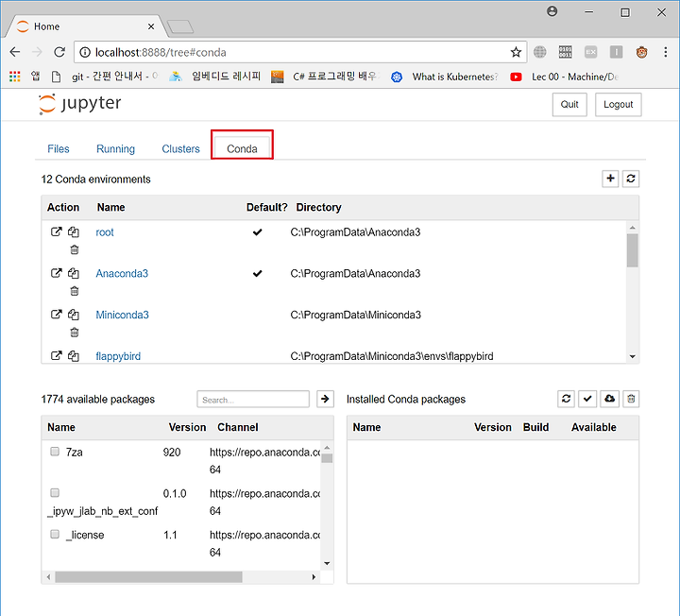The height and width of the screenshot is (616, 680).
Task: Clone the root environment
Action: click(74, 232)
